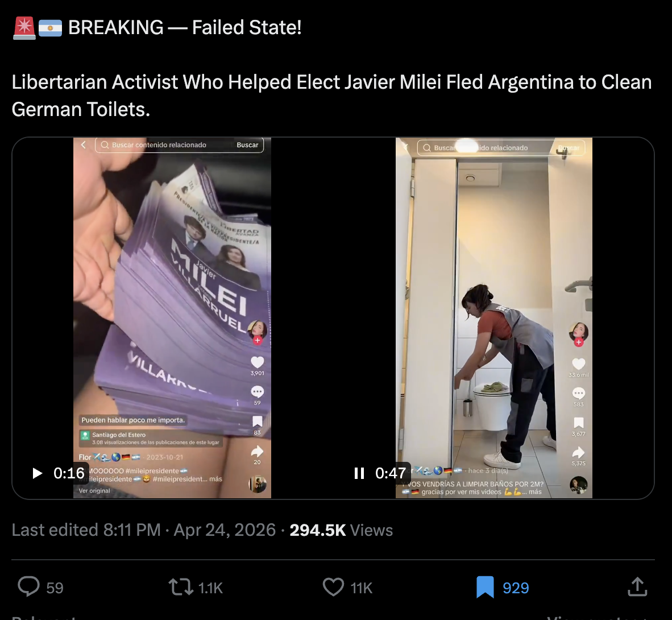Viewport: 672px width, 620px height.
Task: Like the tweet with the heart icon
Action: point(333,587)
